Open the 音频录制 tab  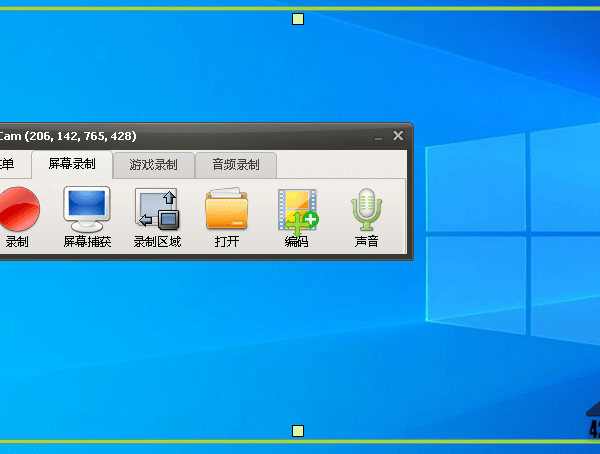[235, 165]
